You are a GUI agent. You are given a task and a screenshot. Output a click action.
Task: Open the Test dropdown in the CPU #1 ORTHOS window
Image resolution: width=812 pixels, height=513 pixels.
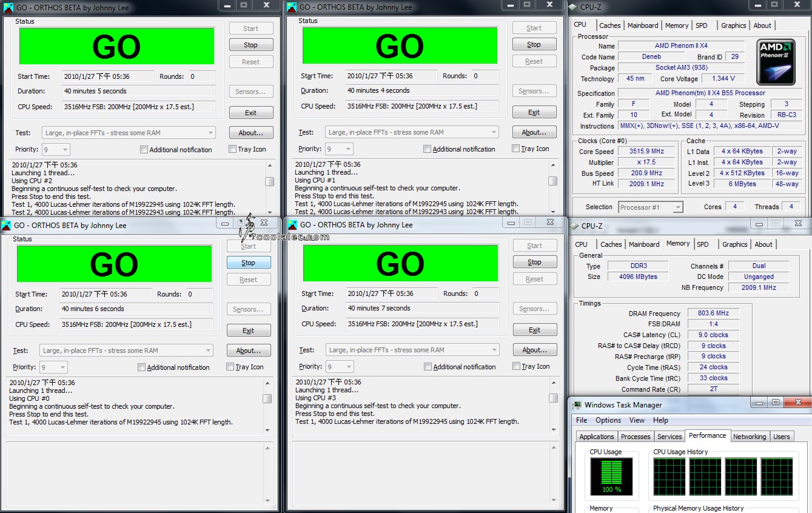[412, 132]
